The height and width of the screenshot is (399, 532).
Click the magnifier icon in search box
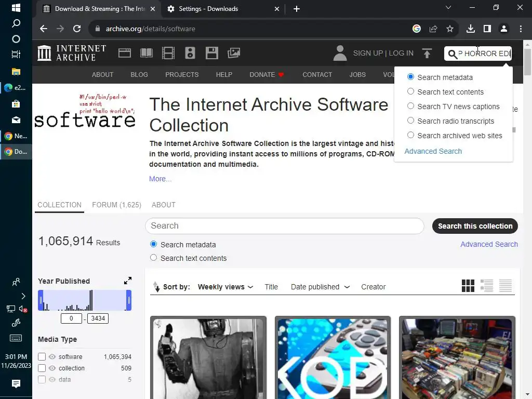tap(453, 54)
